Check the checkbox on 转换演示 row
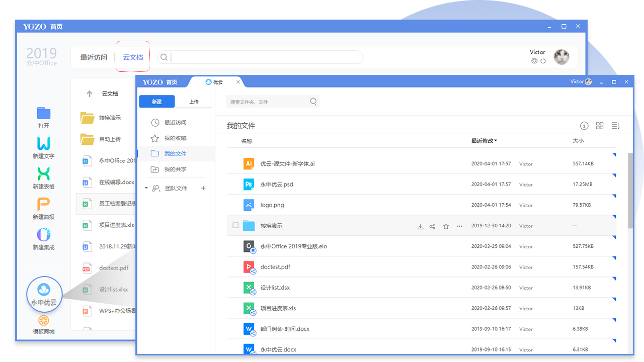The height and width of the screenshot is (362, 644). click(235, 226)
